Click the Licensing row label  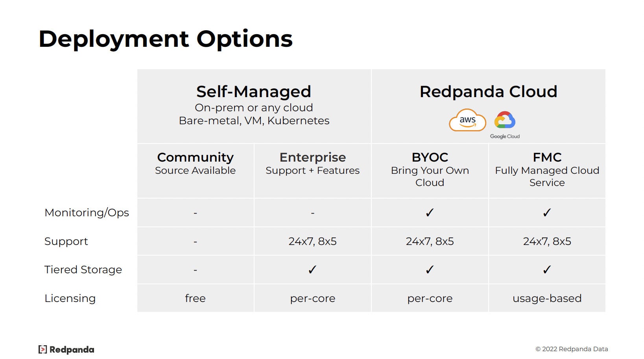(x=70, y=298)
